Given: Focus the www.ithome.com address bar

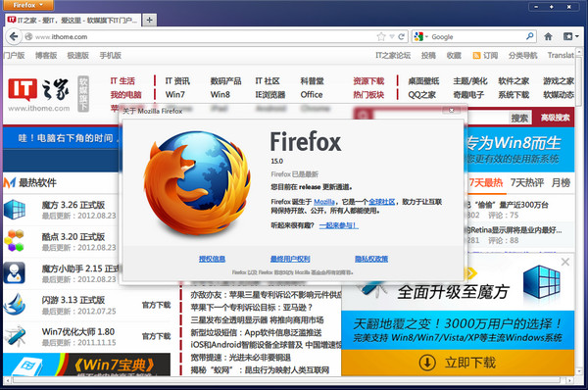Looking at the screenshot, I should (199, 37).
